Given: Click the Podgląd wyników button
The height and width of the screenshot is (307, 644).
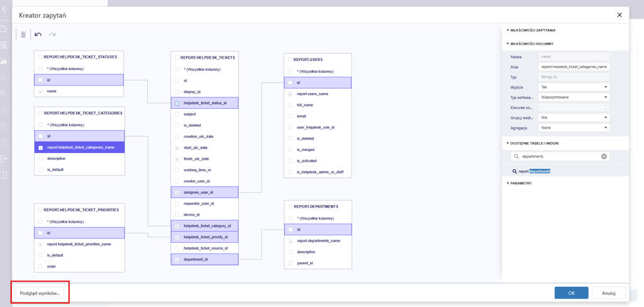Looking at the screenshot, I should (40, 293).
